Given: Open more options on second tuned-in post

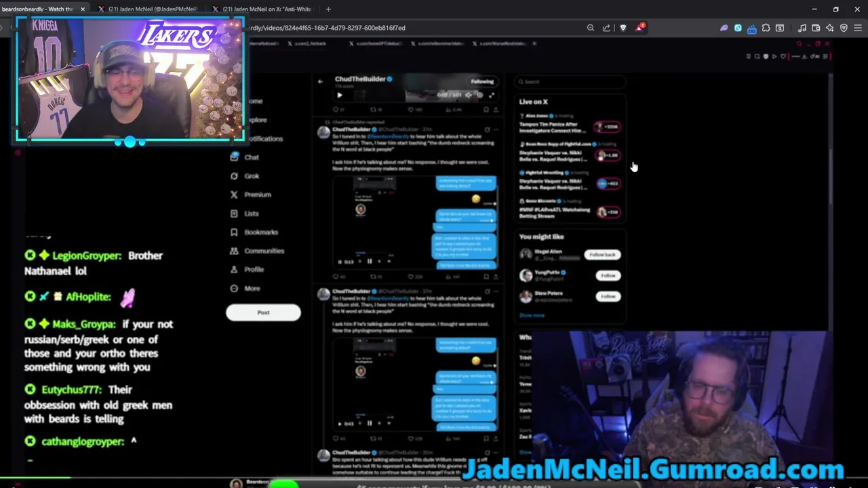Looking at the screenshot, I should click(496, 291).
